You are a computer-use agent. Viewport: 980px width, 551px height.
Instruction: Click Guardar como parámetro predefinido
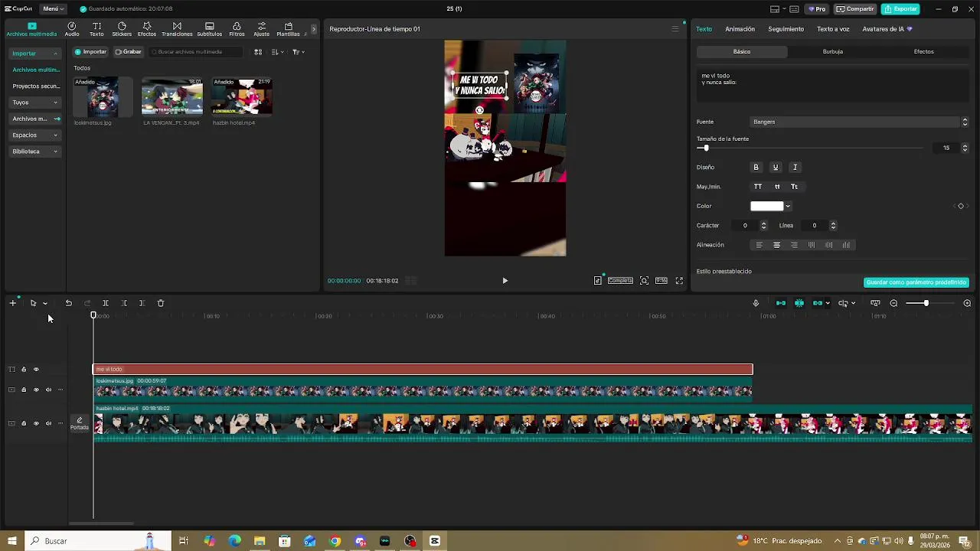point(916,282)
